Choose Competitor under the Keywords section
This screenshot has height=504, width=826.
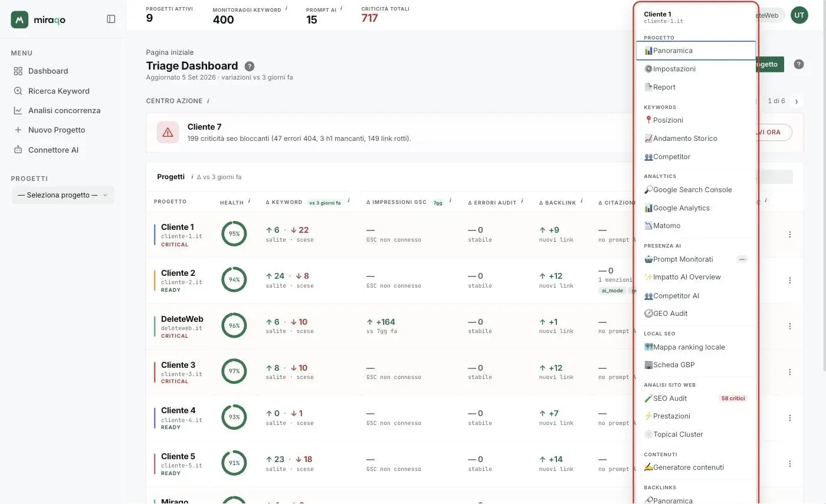pos(696,157)
